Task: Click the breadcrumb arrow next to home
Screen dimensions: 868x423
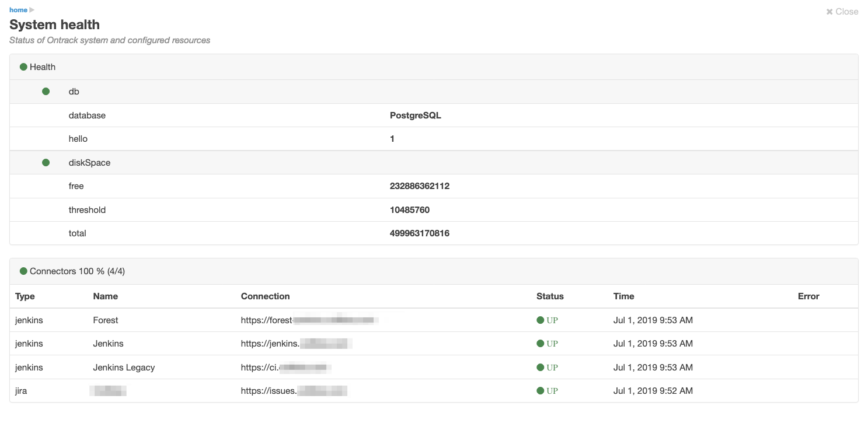Action: (x=32, y=10)
